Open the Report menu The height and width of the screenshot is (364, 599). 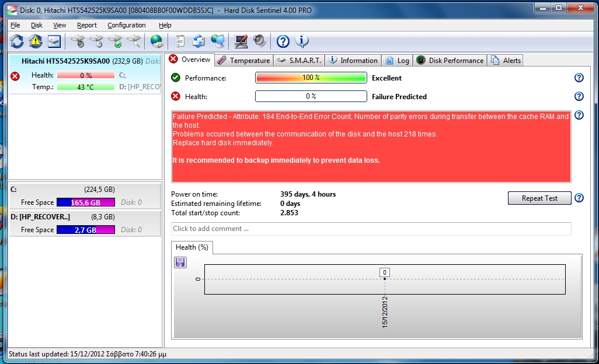click(x=87, y=25)
